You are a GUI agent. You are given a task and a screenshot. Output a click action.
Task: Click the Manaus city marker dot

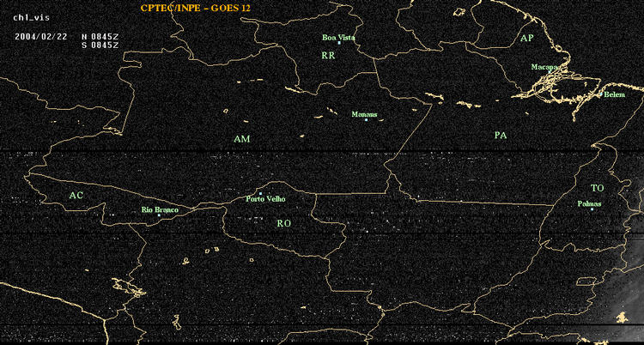click(366, 120)
